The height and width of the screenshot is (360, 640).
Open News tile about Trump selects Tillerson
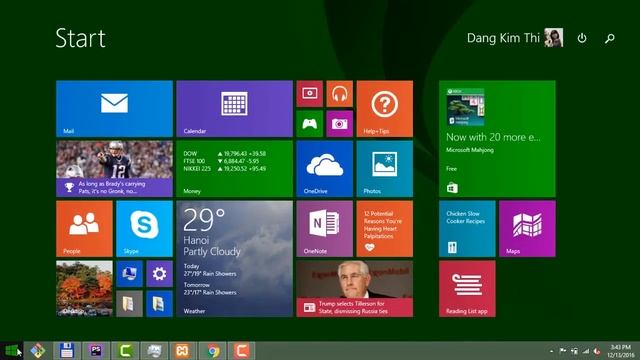tap(355, 289)
